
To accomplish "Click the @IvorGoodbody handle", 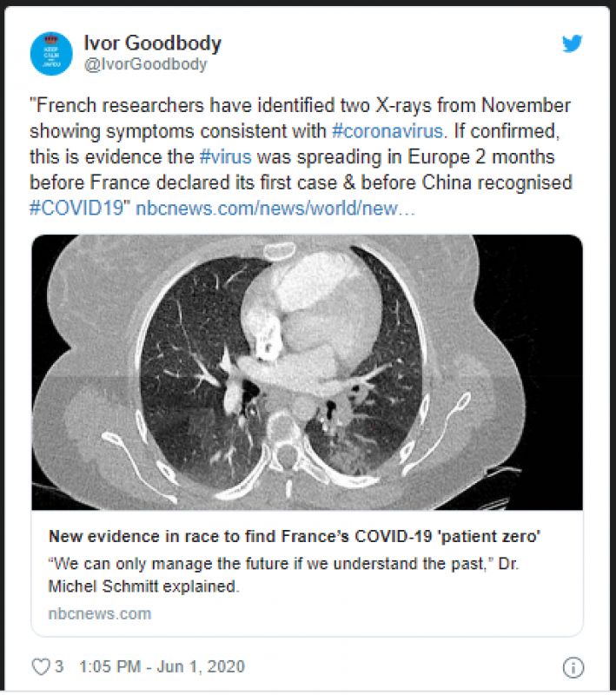I will 145,64.
